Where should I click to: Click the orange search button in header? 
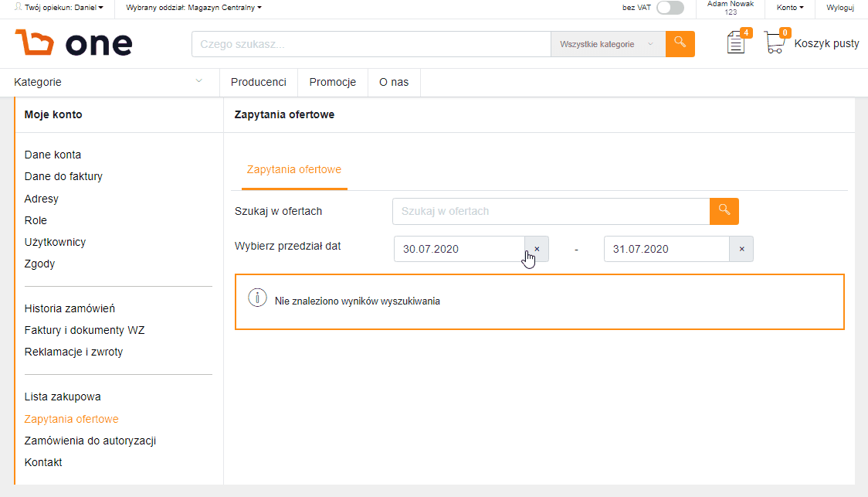(x=680, y=44)
